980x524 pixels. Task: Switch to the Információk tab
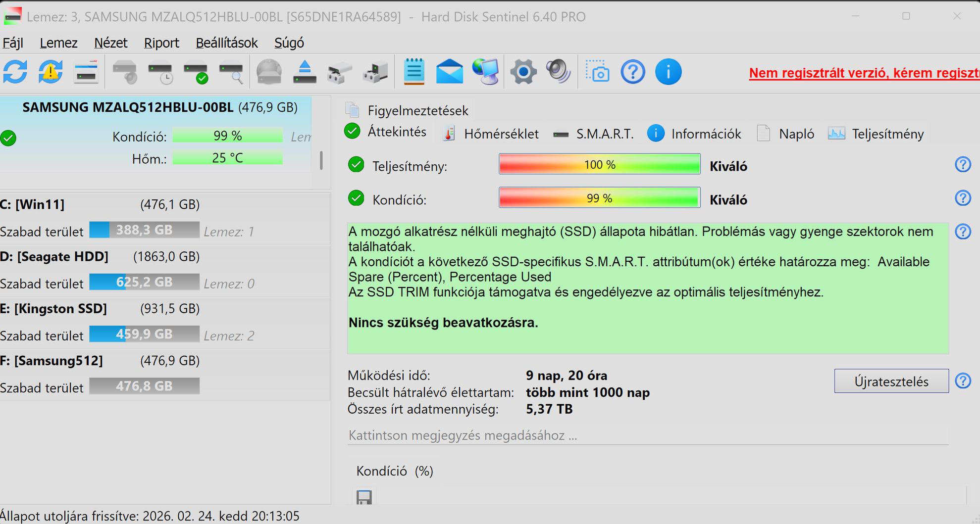pyautogui.click(x=694, y=134)
